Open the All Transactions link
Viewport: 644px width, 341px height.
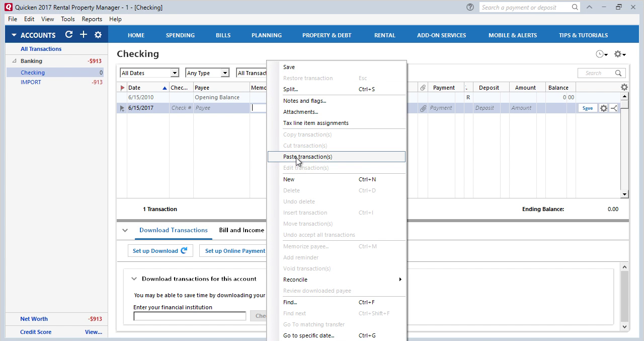(41, 49)
